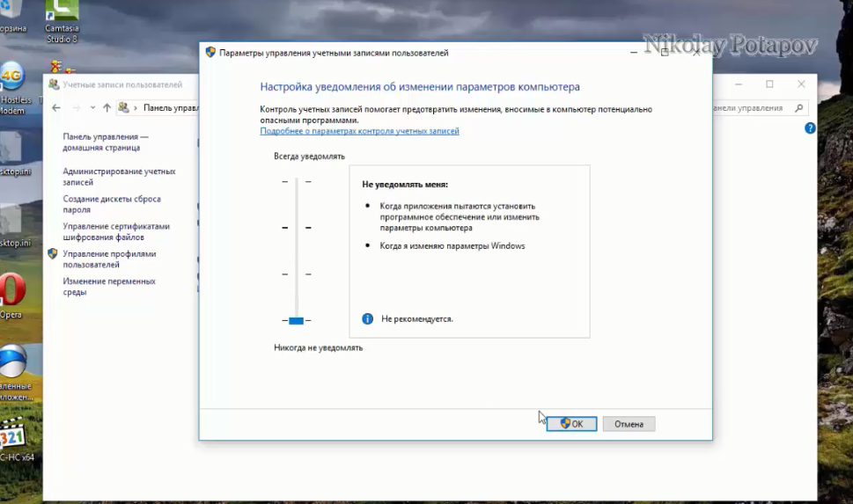Image resolution: width=853 pixels, height=504 pixels.
Task: Go up one level in Control Panel
Action: [107, 107]
